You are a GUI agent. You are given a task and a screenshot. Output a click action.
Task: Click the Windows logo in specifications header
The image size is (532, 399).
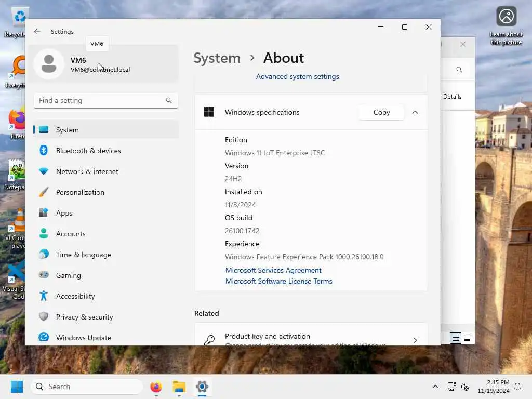tap(209, 112)
